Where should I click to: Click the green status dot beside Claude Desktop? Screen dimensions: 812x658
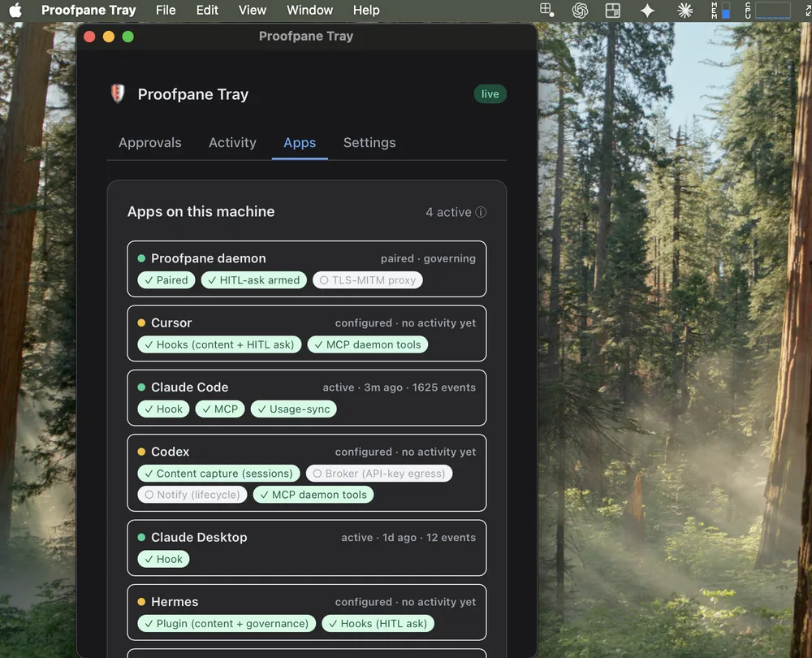(x=141, y=537)
